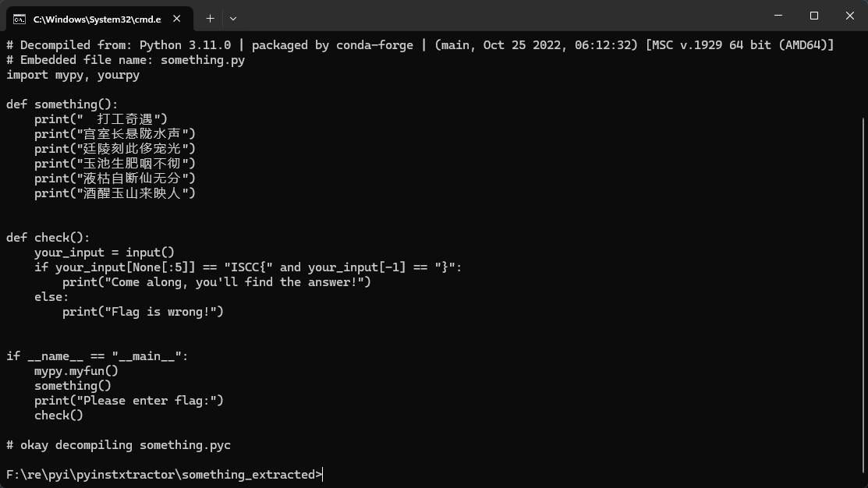Expand the new tab profile dropdown chevron
Screen dimensions: 868x488
233,19
